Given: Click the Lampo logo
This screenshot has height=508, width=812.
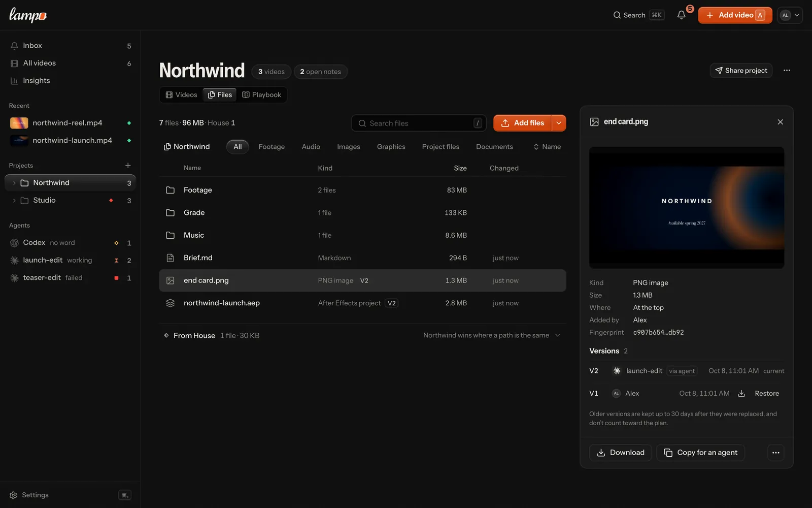Looking at the screenshot, I should click(x=28, y=15).
